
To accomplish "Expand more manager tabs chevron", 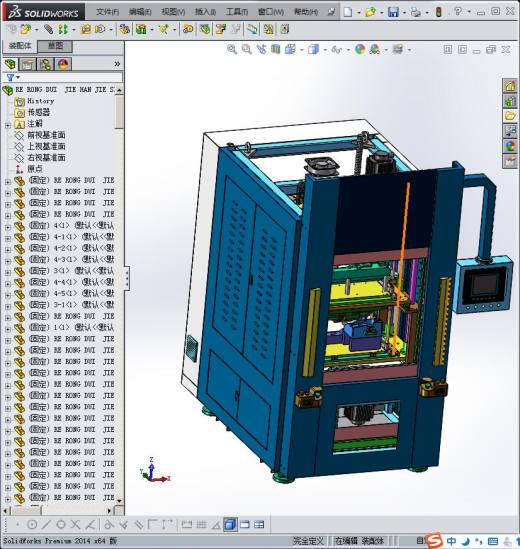I will (x=117, y=64).
